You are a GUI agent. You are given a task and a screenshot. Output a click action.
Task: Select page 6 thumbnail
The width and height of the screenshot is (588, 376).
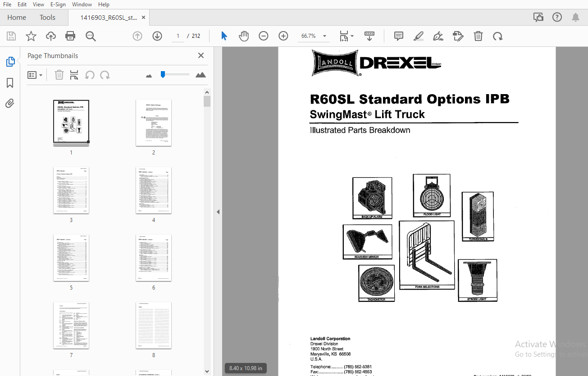click(x=154, y=258)
